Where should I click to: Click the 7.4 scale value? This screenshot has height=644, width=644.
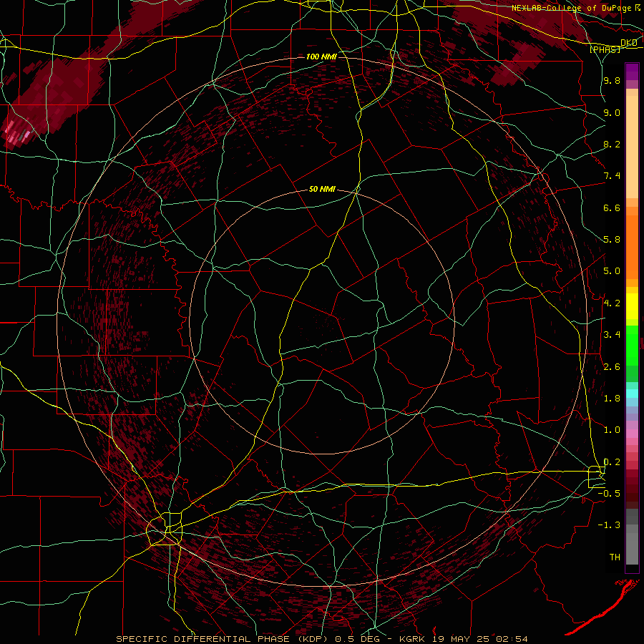click(612, 176)
